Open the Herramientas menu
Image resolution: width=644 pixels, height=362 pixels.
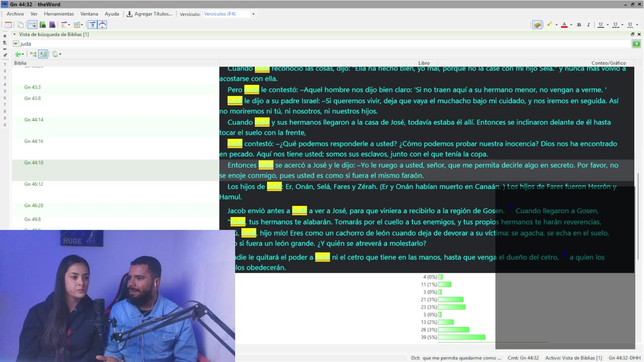pos(59,14)
